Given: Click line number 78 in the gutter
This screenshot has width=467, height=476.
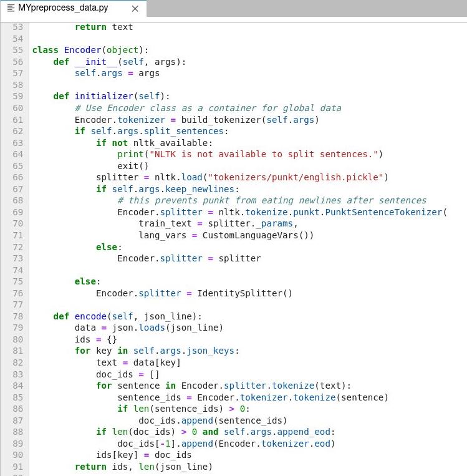Looking at the screenshot, I should pyautogui.click(x=17, y=316).
